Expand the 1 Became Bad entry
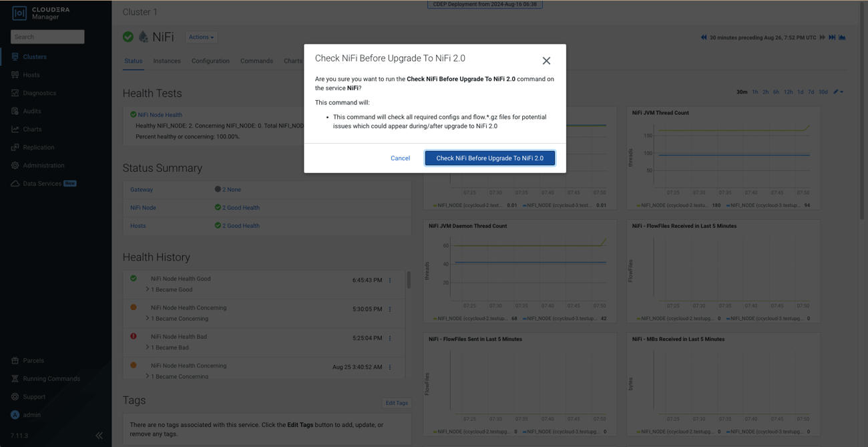 (148, 347)
